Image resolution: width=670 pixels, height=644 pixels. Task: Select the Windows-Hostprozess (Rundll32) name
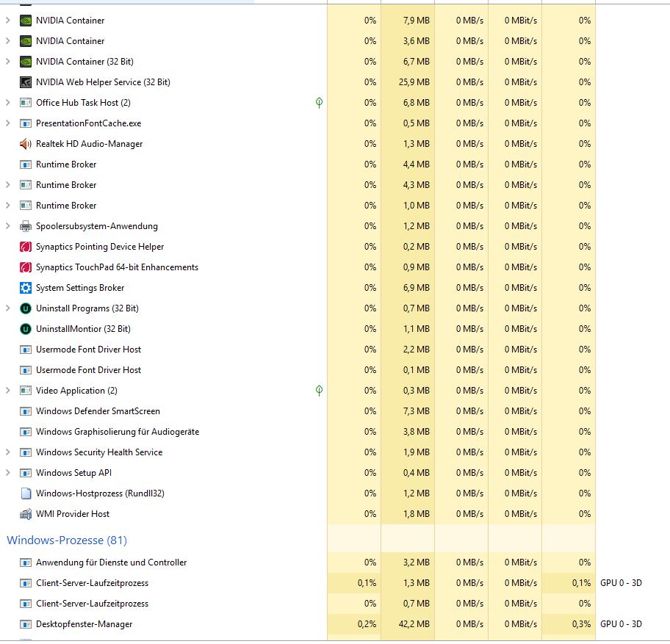[x=100, y=493]
